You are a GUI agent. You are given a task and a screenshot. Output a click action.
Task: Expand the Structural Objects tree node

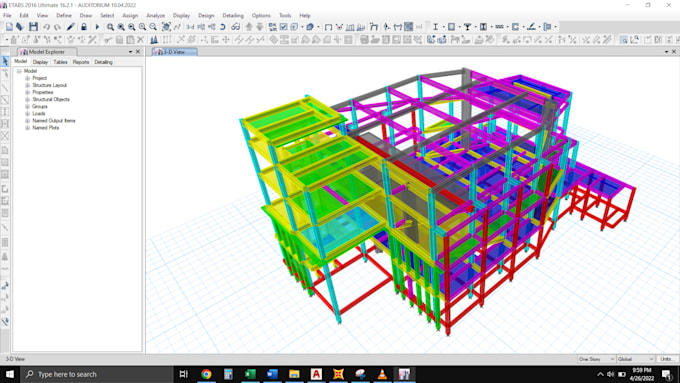[27, 99]
